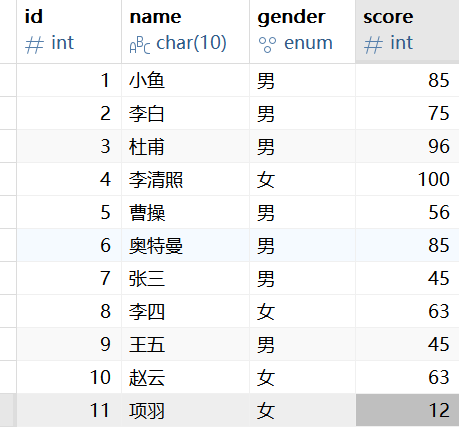Select the score cell 63 for 李四
This screenshot has width=459, height=440.
tap(407, 311)
